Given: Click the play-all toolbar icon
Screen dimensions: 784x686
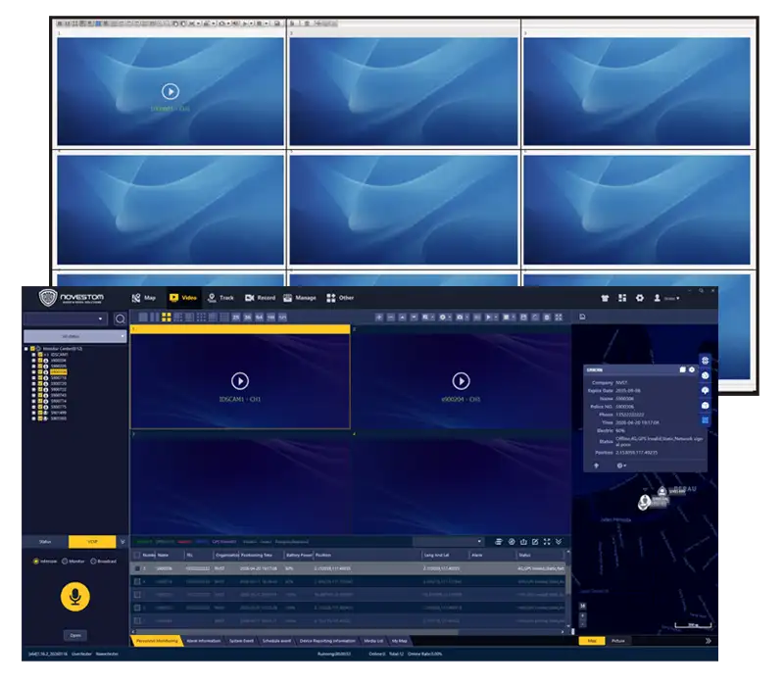Looking at the screenshot, I should coord(488,318).
